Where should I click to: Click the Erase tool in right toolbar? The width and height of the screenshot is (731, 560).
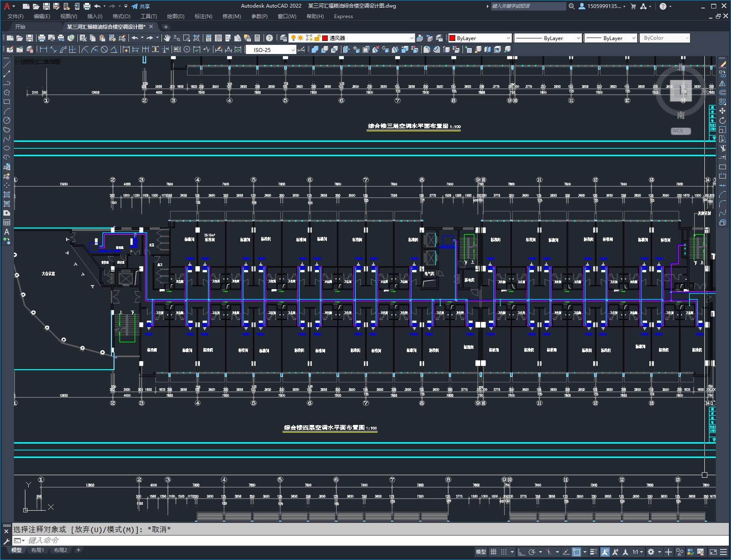[723, 65]
